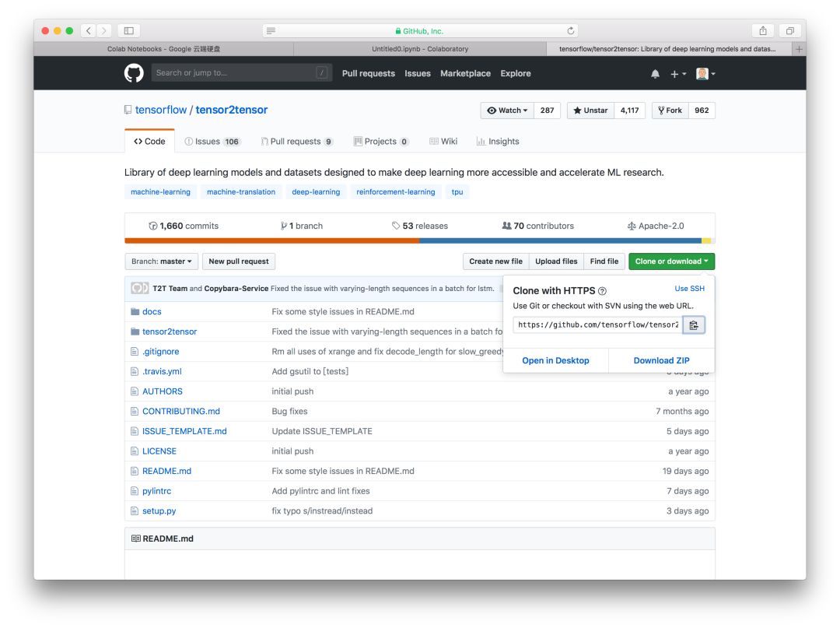Show all tabs in Safari
The width and height of the screenshot is (840, 628).
(789, 30)
